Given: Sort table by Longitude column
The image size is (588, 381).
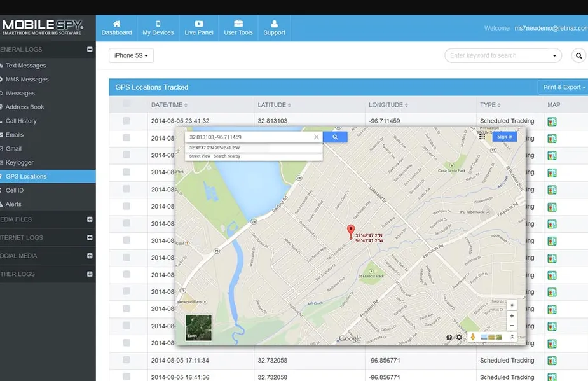Looking at the screenshot, I should [388, 105].
